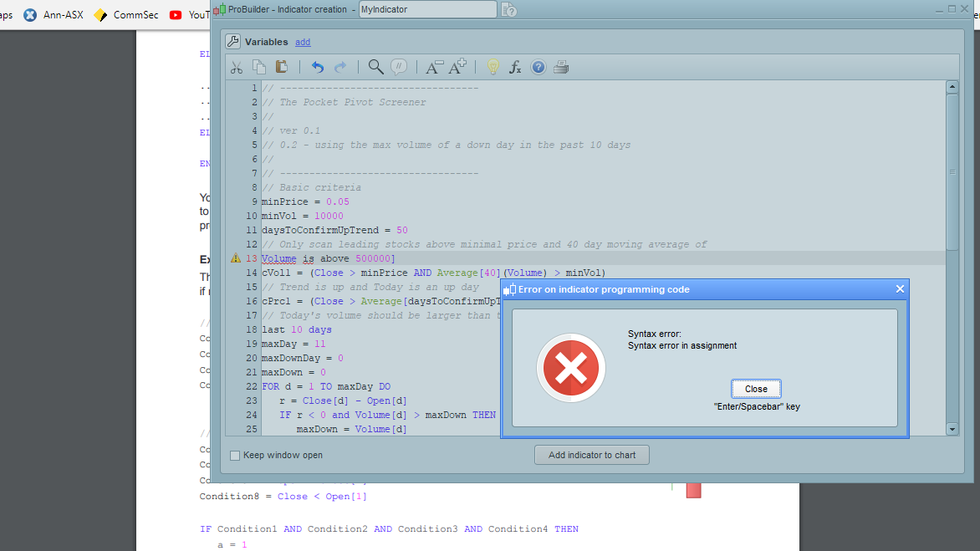This screenshot has width=980, height=551.
Task: Click on line 19 'maxDay = 11'
Action: coord(293,344)
